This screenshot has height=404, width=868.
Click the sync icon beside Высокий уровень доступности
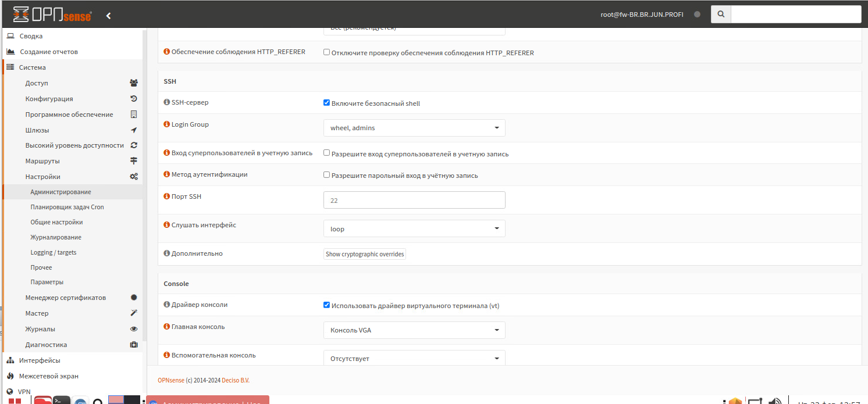point(134,145)
